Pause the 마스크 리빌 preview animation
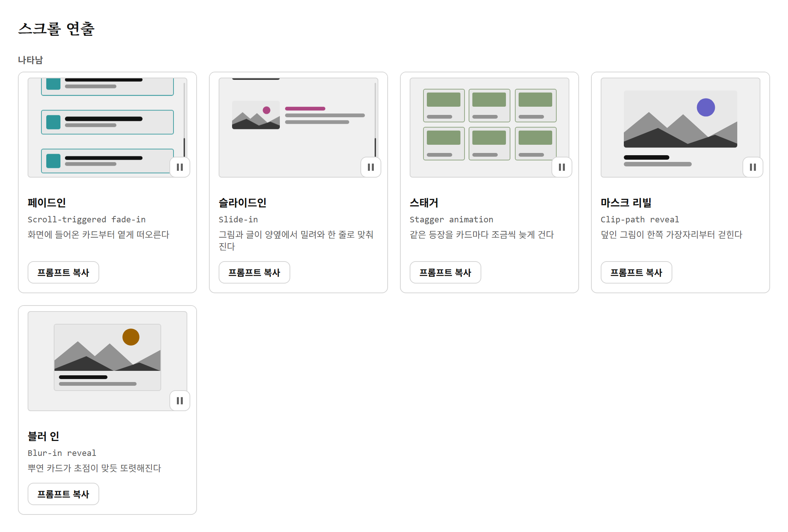 753,167
